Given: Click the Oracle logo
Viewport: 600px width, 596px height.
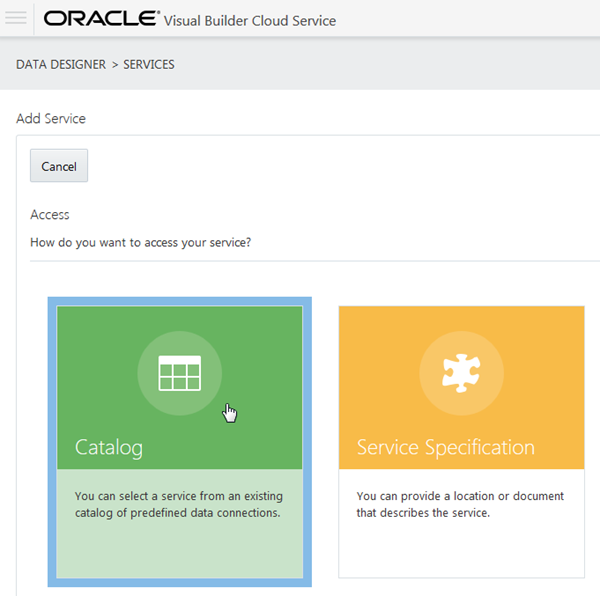Looking at the screenshot, I should (x=102, y=18).
